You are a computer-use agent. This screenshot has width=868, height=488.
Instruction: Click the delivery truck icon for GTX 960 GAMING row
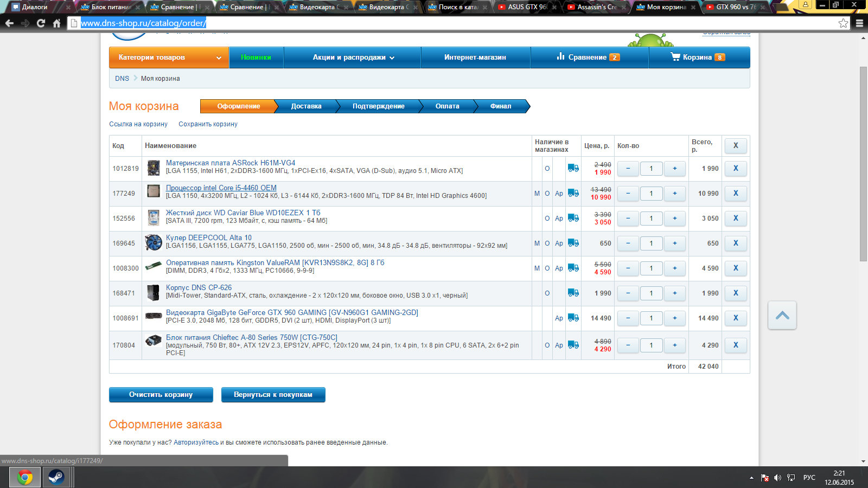[573, 318]
